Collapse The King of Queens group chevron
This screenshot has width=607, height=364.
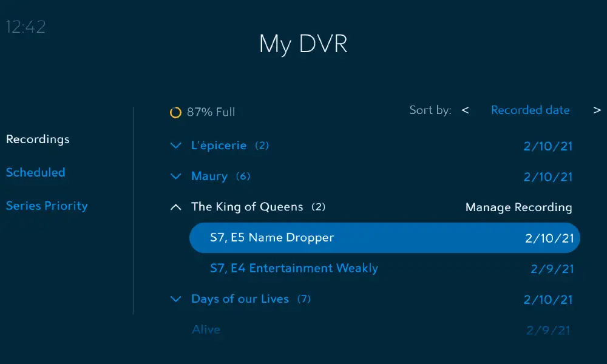[176, 207]
